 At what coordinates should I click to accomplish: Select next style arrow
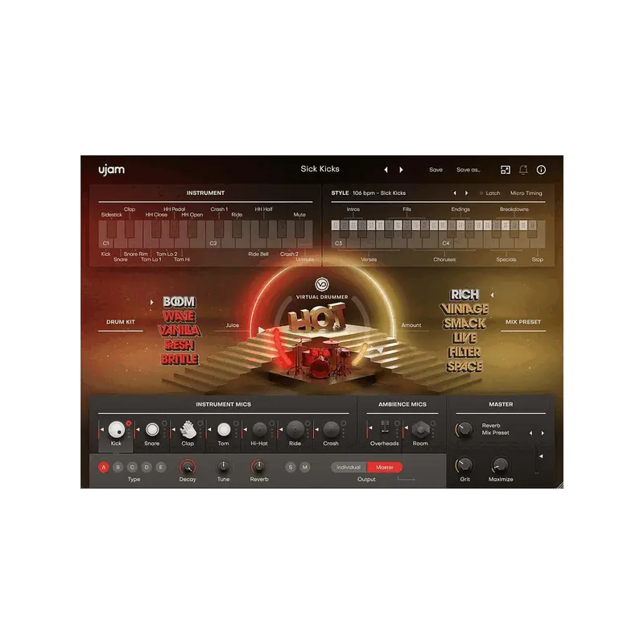point(467,193)
